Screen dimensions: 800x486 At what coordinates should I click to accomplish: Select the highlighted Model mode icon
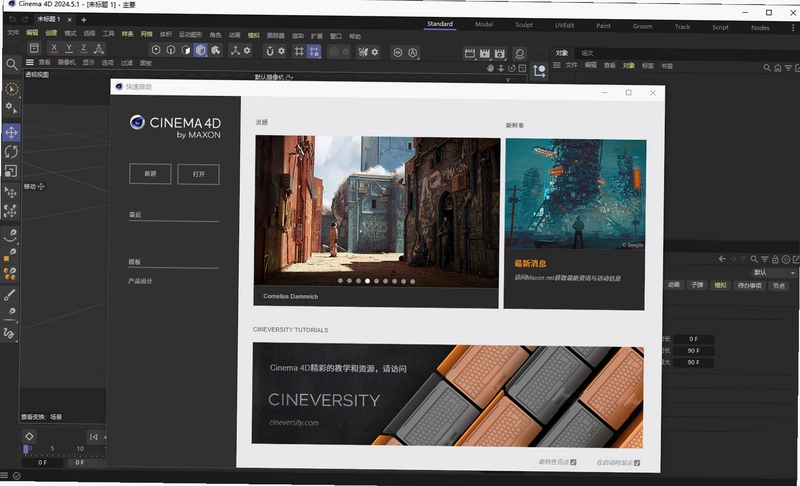click(201, 50)
